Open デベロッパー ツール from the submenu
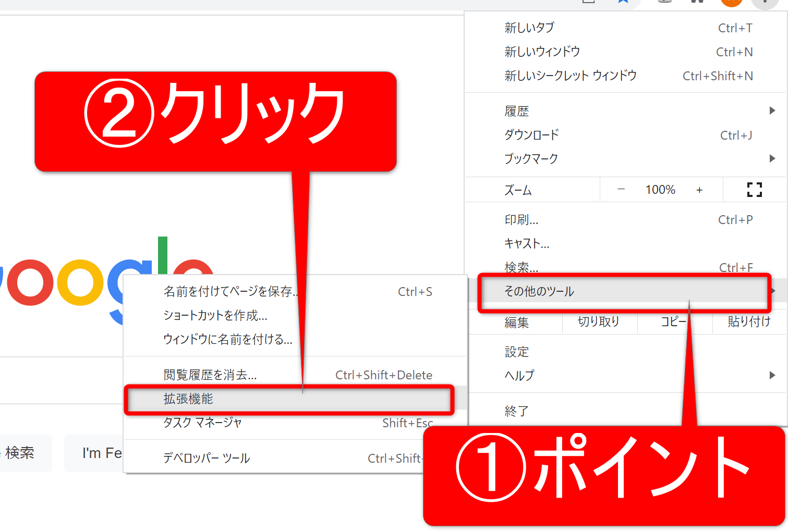This screenshot has width=788, height=532. (207, 458)
